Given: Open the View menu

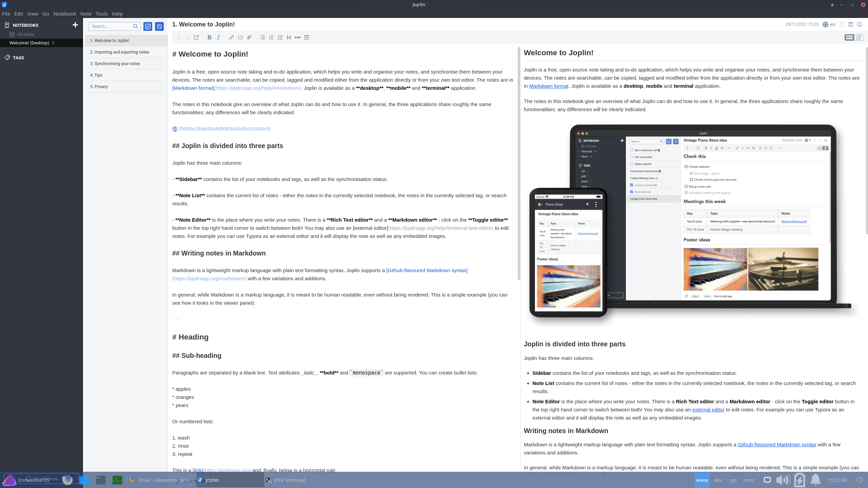Looking at the screenshot, I should 33,14.
